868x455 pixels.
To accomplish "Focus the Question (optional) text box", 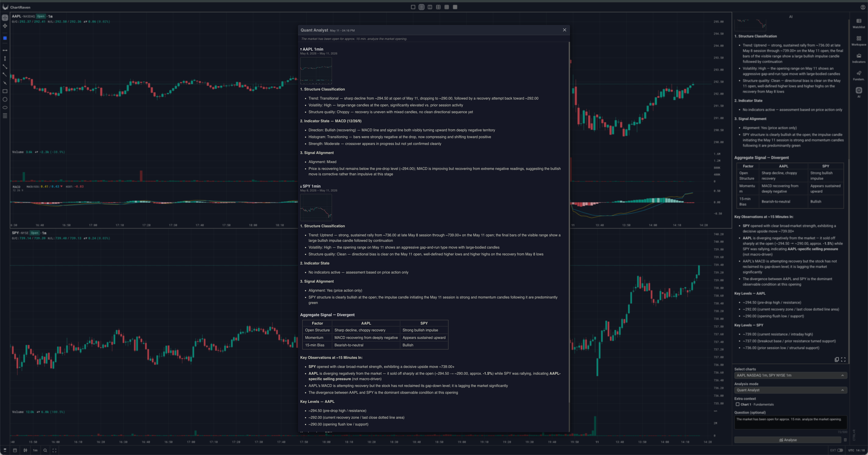I will click(x=790, y=423).
